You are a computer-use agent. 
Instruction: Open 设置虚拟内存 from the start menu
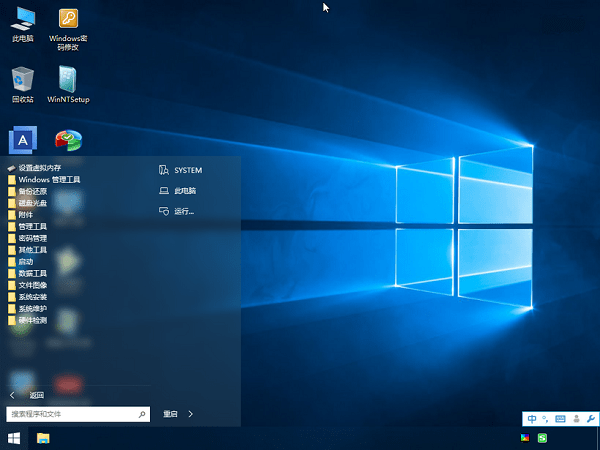[34, 168]
